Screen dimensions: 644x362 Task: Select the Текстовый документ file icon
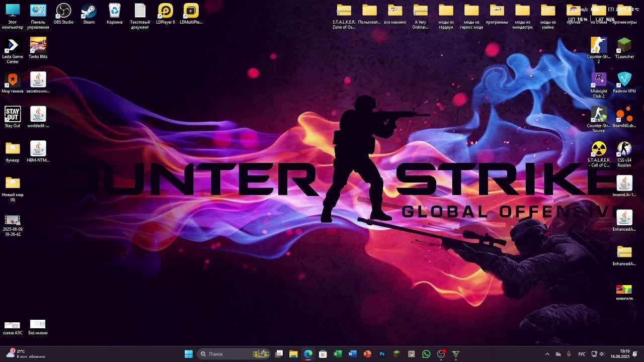point(140,16)
